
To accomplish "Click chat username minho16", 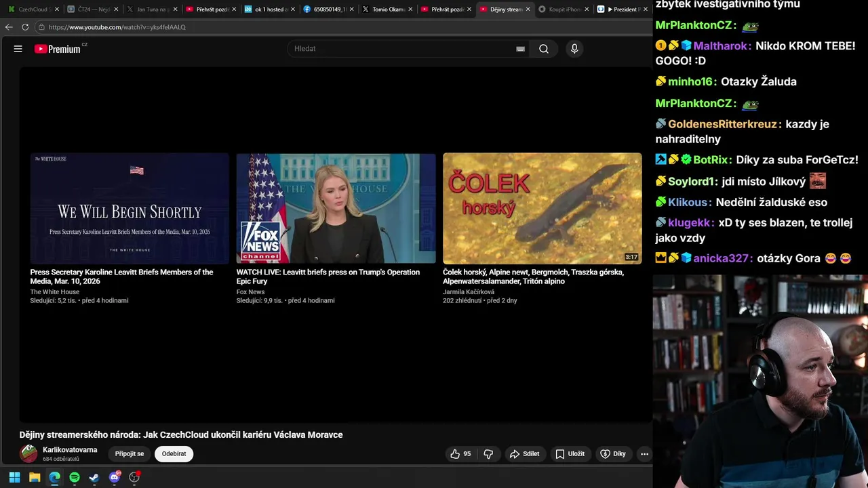I will pos(690,81).
